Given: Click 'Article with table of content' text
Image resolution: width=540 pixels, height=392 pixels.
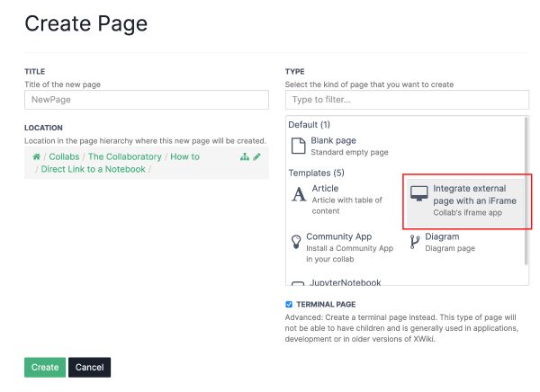Looking at the screenshot, I should coord(347,206).
